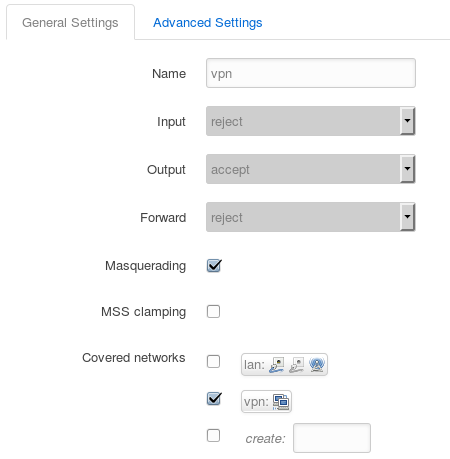This screenshot has width=450, height=459.
Task: Select the General Settings tab
Action: (70, 23)
